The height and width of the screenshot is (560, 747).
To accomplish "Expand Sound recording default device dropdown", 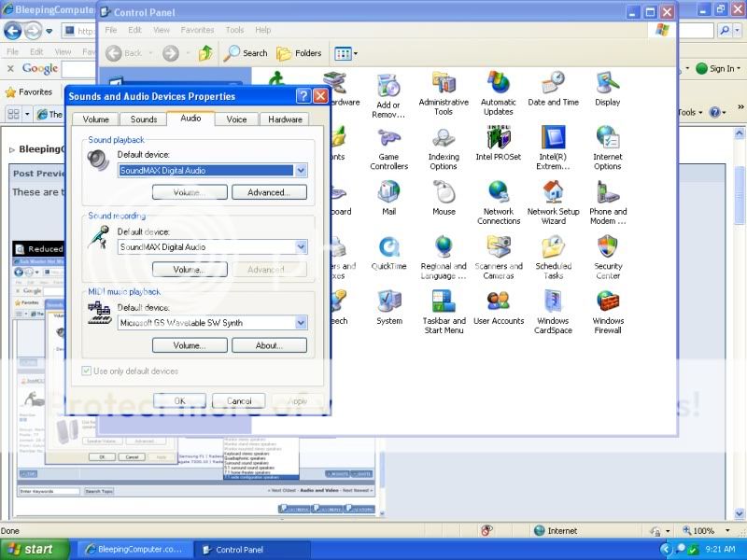I will (301, 247).
